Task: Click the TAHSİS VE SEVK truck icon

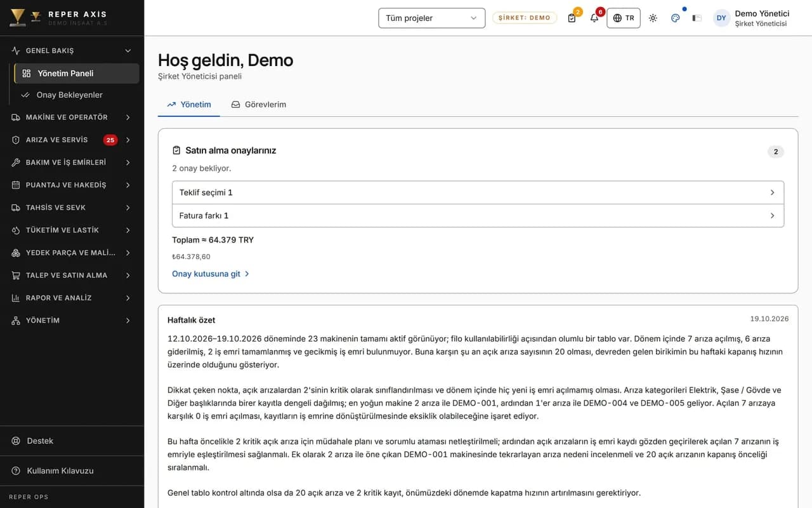Action: pyautogui.click(x=16, y=208)
